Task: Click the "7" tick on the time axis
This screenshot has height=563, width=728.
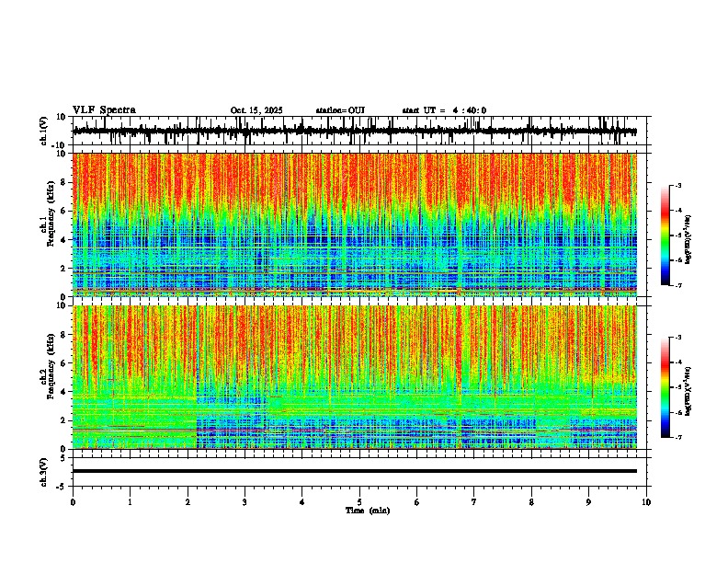Action: 474,502
